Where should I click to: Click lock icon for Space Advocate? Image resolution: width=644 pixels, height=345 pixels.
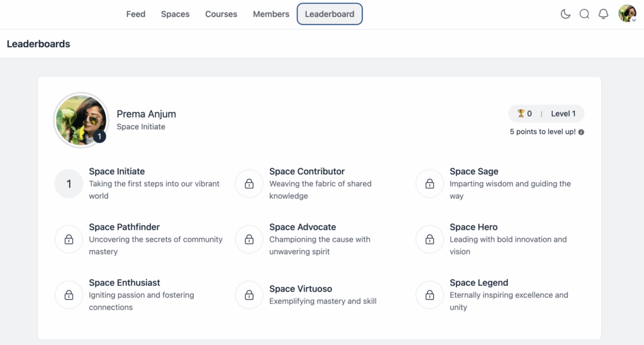pyautogui.click(x=249, y=239)
